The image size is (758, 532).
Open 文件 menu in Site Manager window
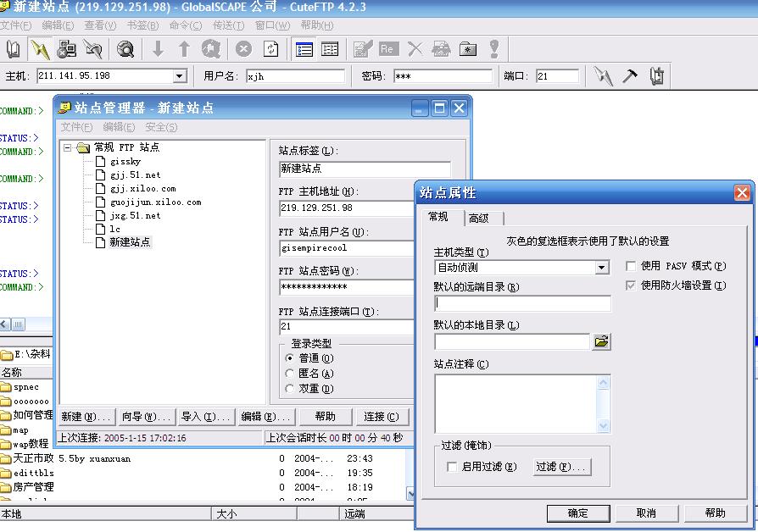click(76, 127)
